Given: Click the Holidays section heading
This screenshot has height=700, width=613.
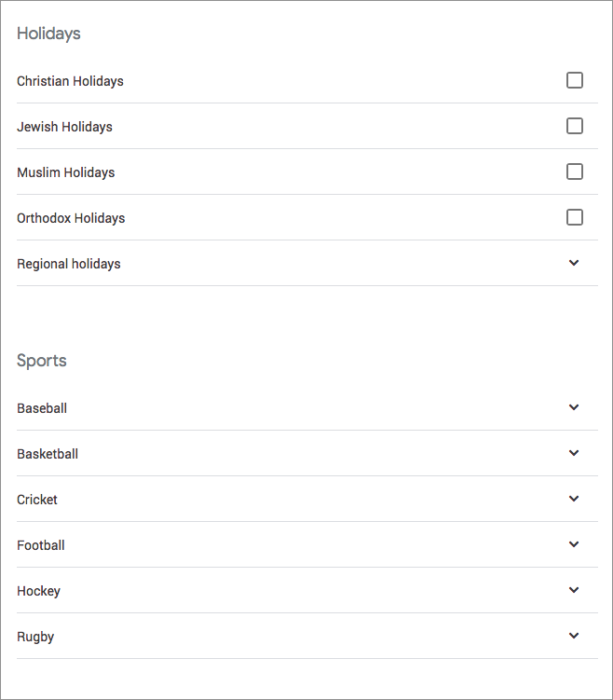Looking at the screenshot, I should pyautogui.click(x=48, y=34).
